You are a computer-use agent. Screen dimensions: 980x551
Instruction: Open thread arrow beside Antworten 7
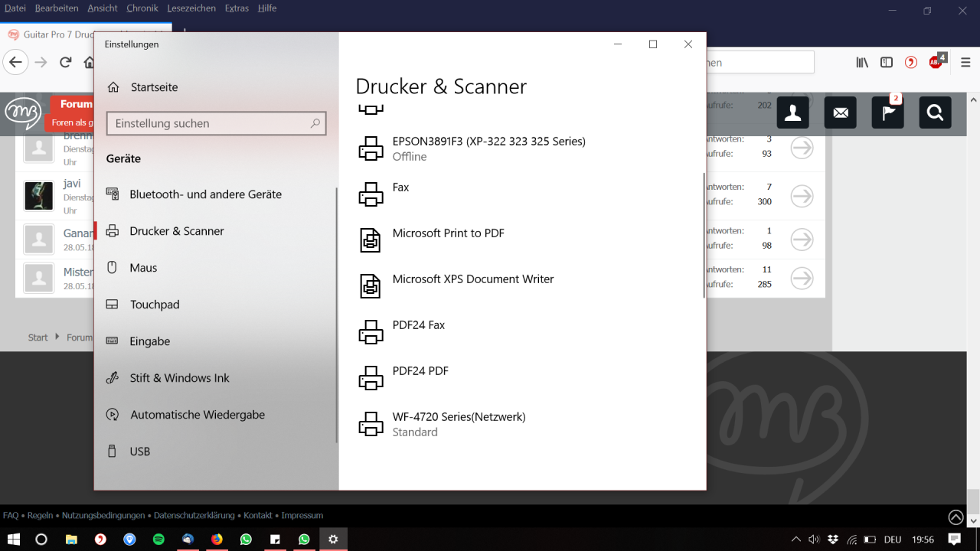click(x=802, y=196)
